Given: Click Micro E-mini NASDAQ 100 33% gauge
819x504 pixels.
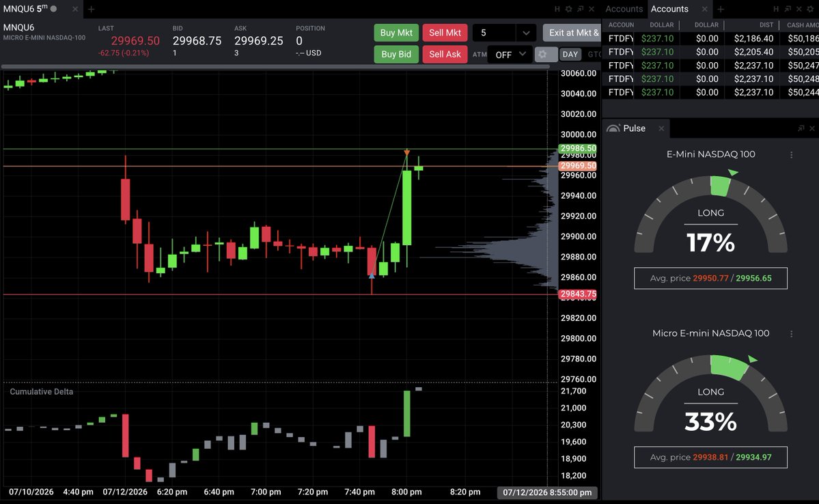Looking at the screenshot, I should 710,394.
